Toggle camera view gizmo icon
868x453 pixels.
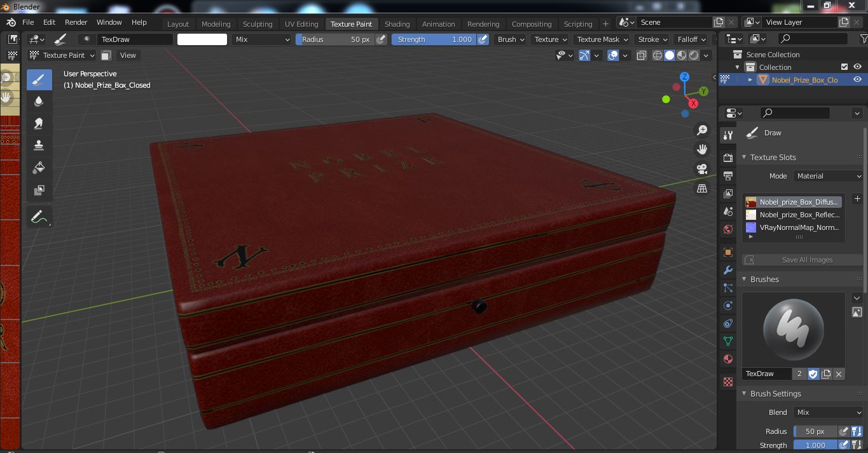(702, 169)
